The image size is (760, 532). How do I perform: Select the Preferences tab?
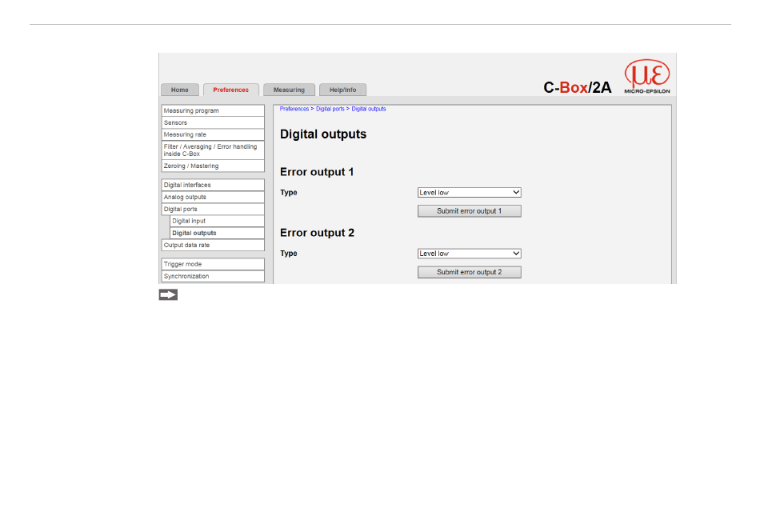[230, 90]
